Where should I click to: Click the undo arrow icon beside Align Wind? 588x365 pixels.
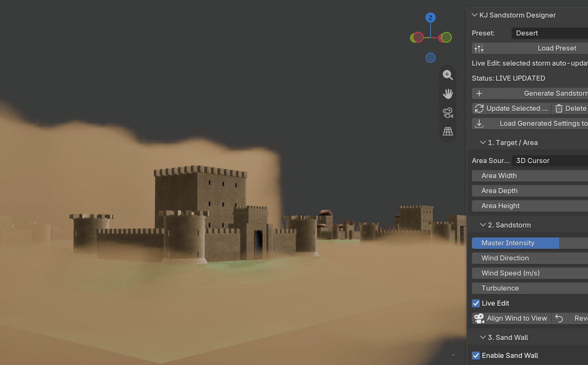point(559,318)
